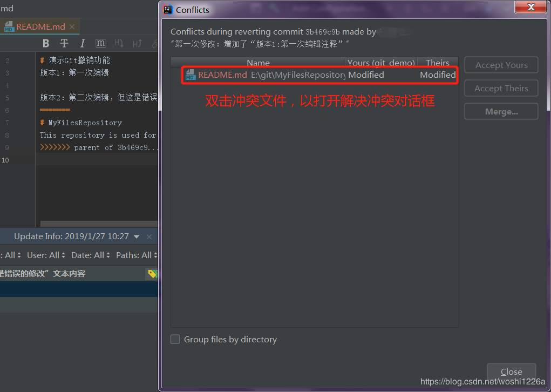The height and width of the screenshot is (392, 551).
Task: Open the Merge dialog with Merge button
Action: pos(501,111)
